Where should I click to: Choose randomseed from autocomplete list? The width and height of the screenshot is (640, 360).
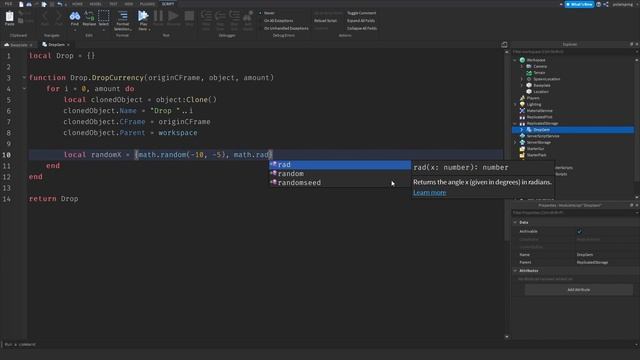[340, 182]
